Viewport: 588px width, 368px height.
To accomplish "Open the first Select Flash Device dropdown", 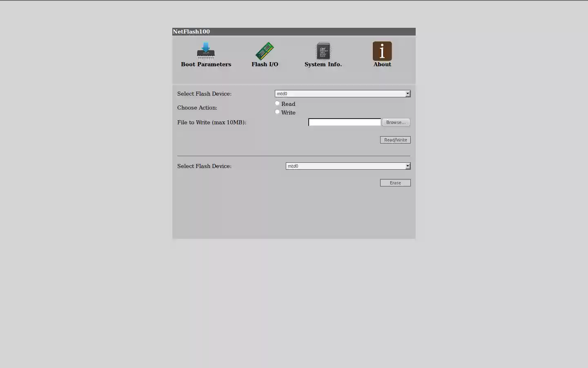I will 342,94.
